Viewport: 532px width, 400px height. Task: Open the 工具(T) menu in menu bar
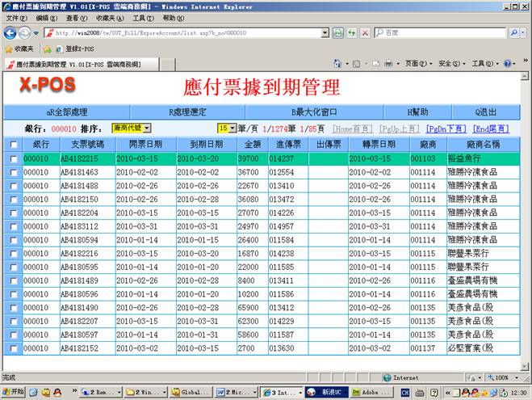point(144,18)
